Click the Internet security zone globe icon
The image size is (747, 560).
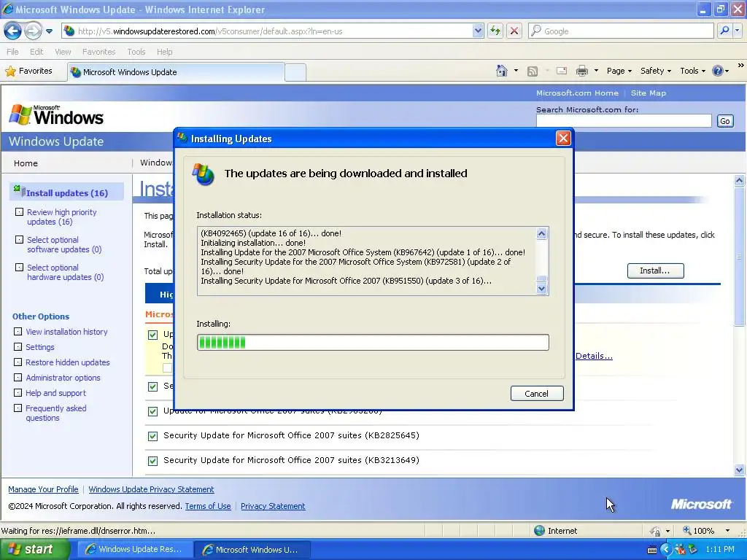(539, 531)
